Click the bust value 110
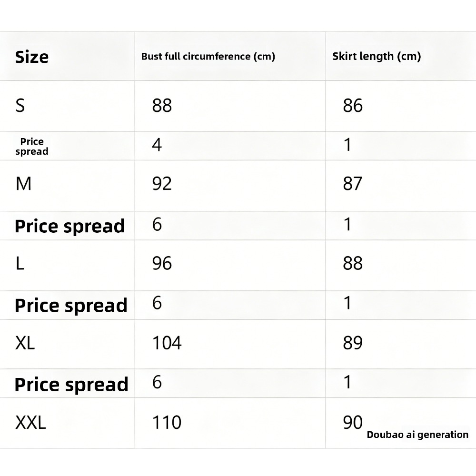 [x=167, y=423]
